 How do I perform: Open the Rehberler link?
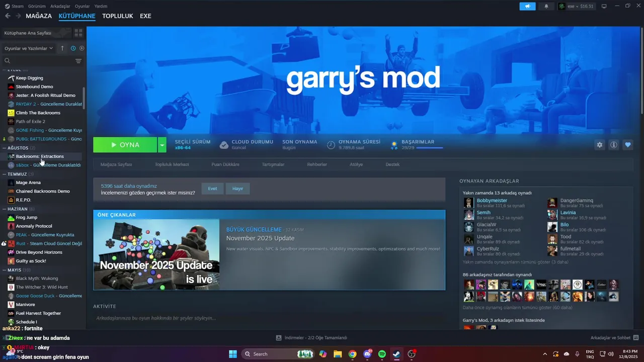(x=317, y=164)
